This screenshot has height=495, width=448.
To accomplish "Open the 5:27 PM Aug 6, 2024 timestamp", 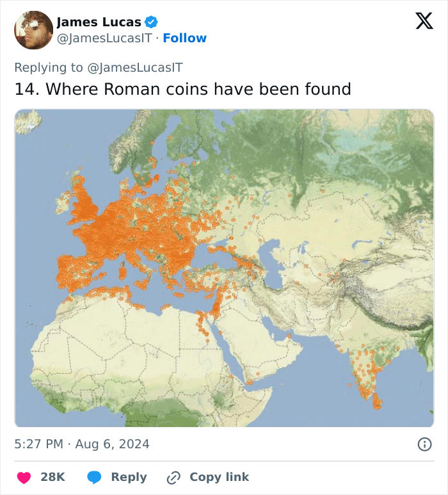I will coord(82,444).
